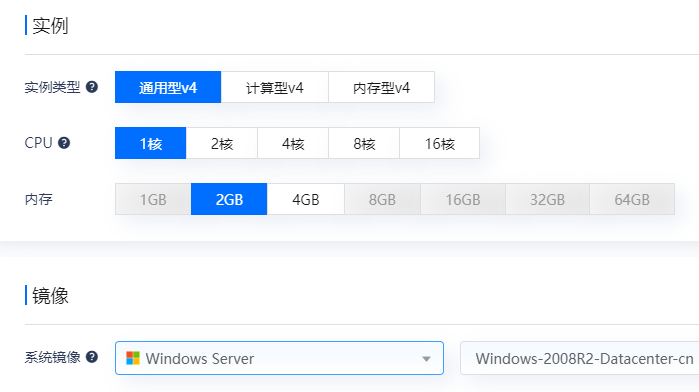The width and height of the screenshot is (699, 392).
Task: Click the 内存 label
Action: pyautogui.click(x=38, y=199)
